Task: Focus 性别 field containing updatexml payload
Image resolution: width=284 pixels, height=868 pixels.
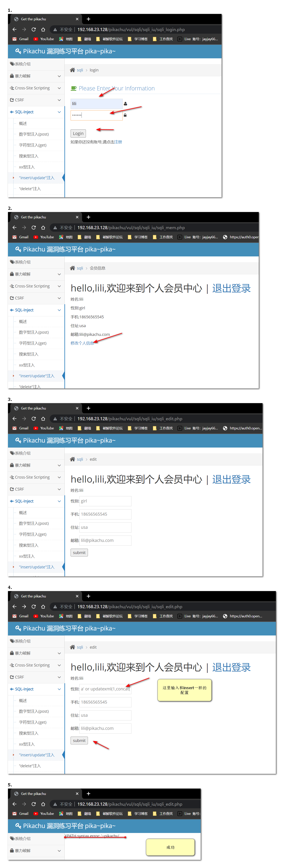Action: (105, 689)
